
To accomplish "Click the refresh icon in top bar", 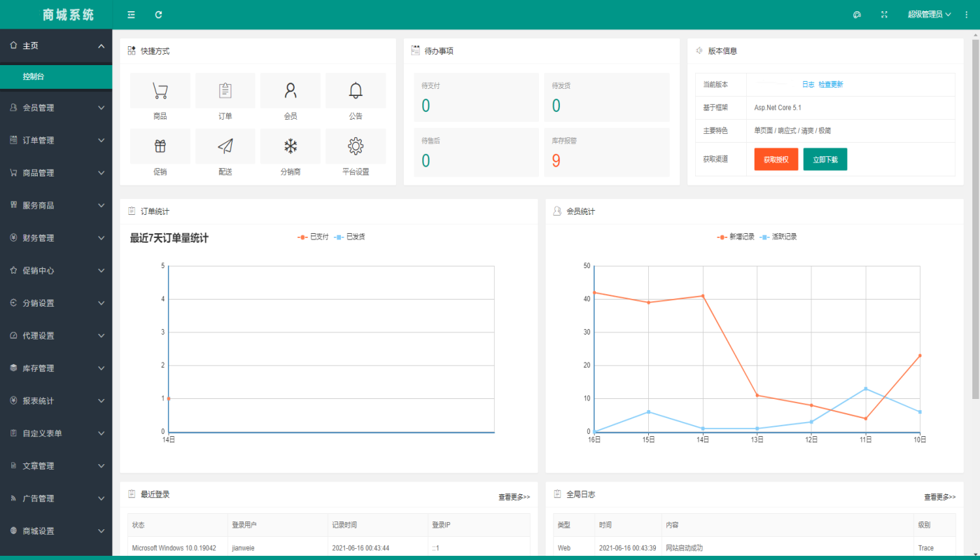I will 159,15.
